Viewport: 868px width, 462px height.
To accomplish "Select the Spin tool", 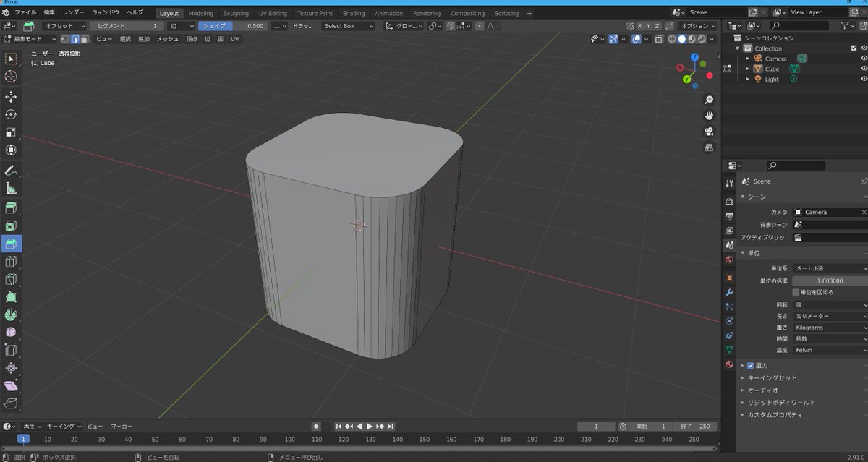I will (11, 315).
